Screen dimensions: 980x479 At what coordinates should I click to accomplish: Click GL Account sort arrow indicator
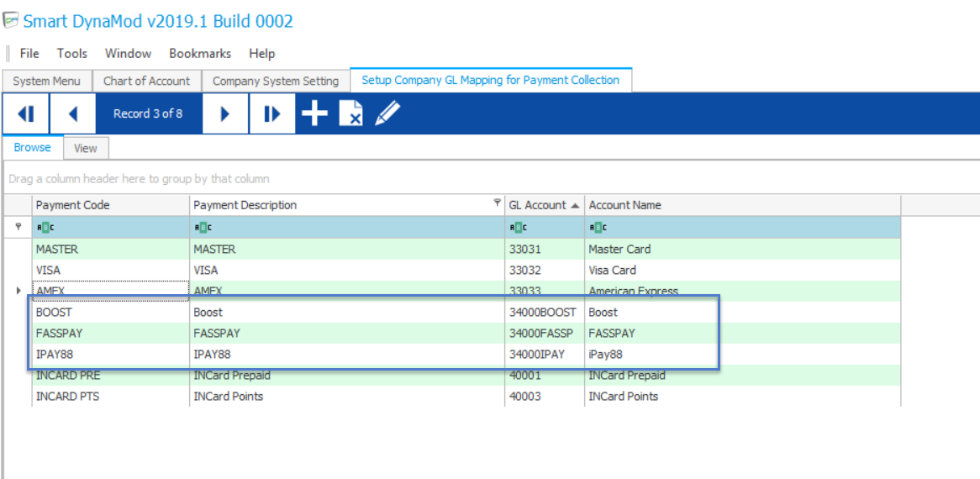[x=575, y=205]
